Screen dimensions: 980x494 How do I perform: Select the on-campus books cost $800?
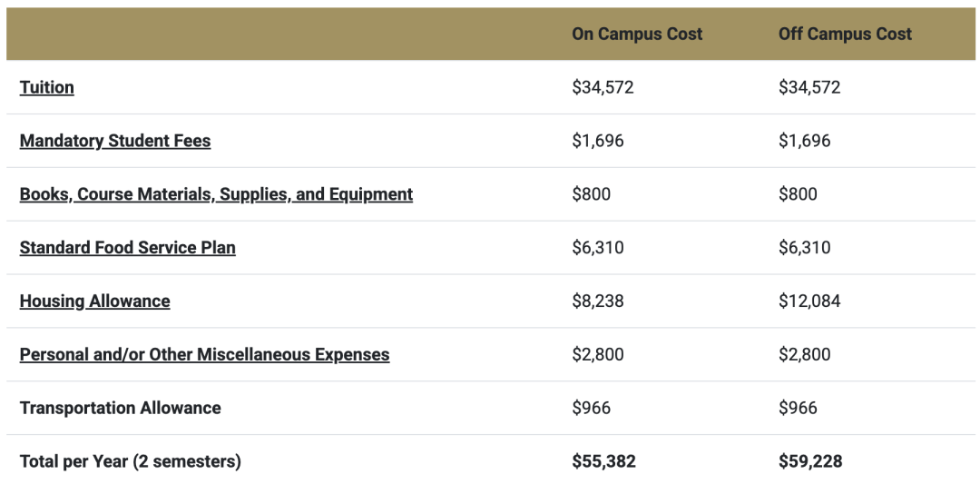(592, 194)
